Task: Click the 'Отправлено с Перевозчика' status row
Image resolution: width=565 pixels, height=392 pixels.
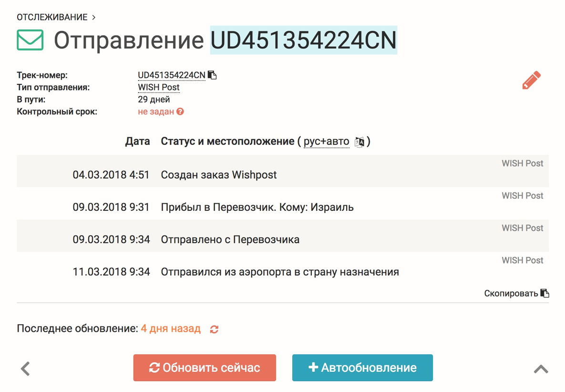Action: pyautogui.click(x=230, y=239)
